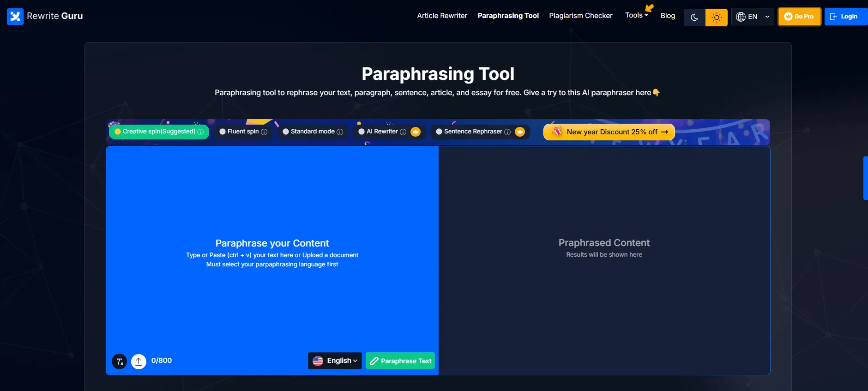Open Article Rewriter from navigation
This screenshot has width=868, height=391.
[442, 16]
